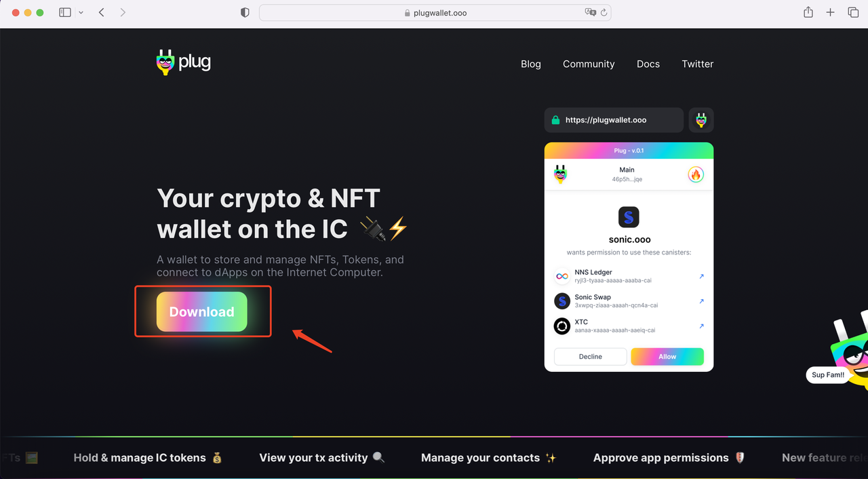The height and width of the screenshot is (479, 868).
Task: Open a new tab with plus icon
Action: [x=830, y=12]
